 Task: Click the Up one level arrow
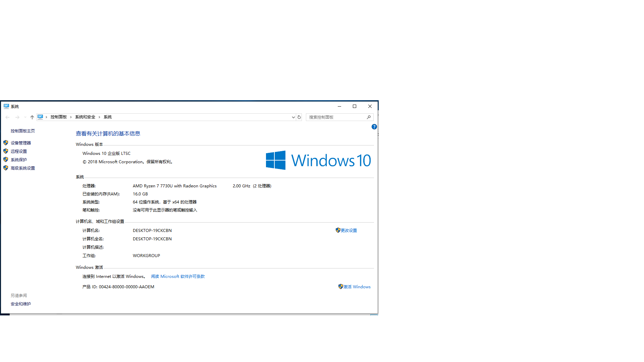click(32, 117)
